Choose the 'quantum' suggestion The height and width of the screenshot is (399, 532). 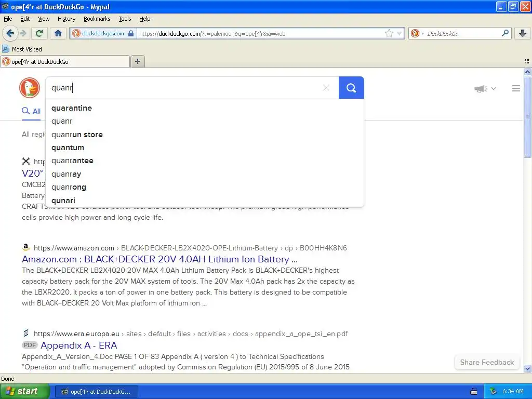205,148
